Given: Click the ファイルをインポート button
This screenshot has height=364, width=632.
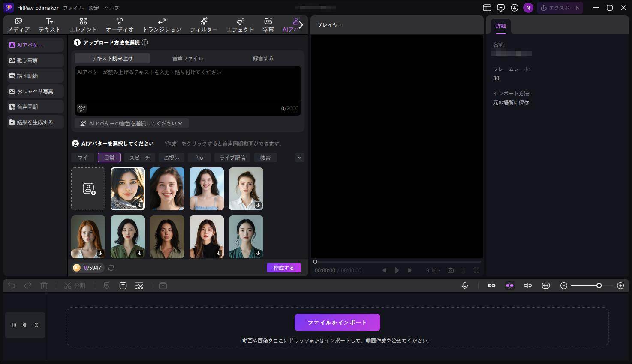Looking at the screenshot, I should (x=337, y=322).
